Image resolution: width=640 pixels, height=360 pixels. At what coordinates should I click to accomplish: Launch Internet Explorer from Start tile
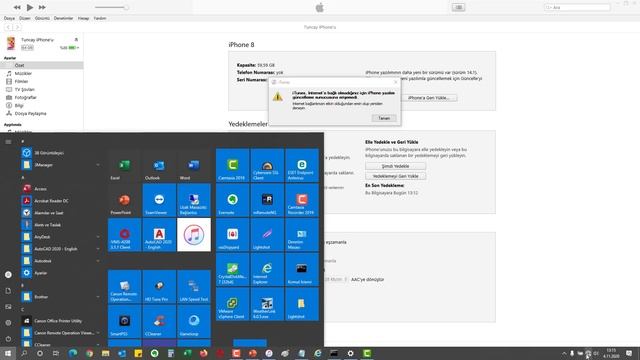tap(267, 269)
